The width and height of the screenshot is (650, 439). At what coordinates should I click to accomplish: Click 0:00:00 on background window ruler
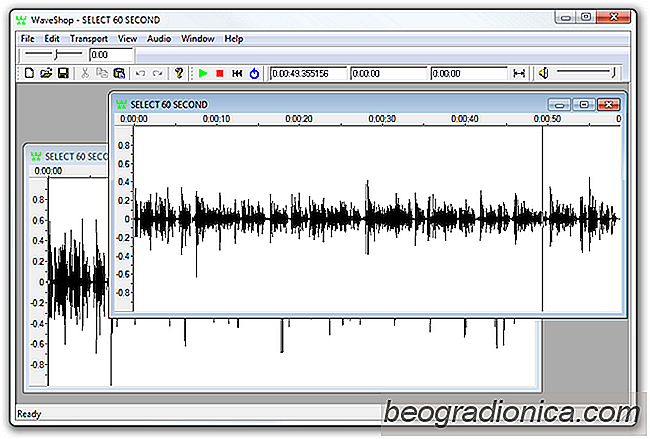48,171
